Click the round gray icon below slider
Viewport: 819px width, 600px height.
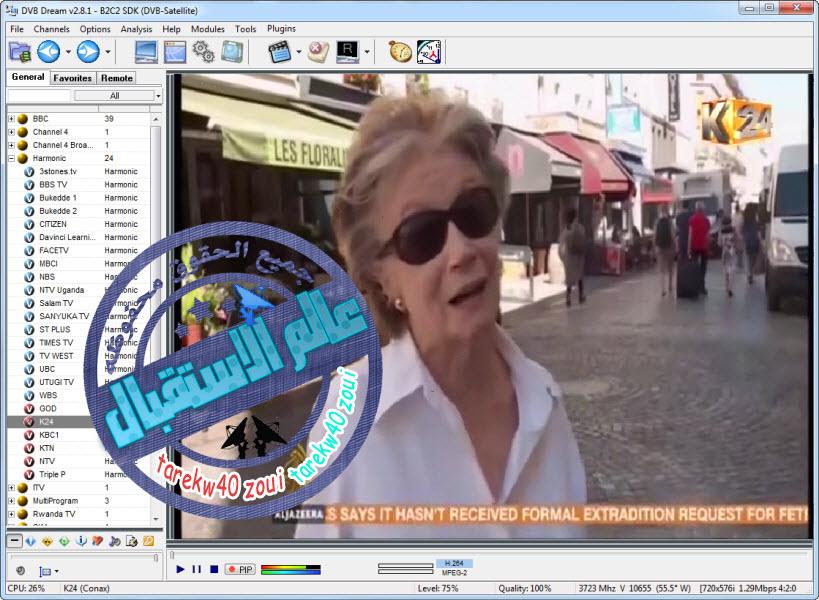tap(21, 571)
